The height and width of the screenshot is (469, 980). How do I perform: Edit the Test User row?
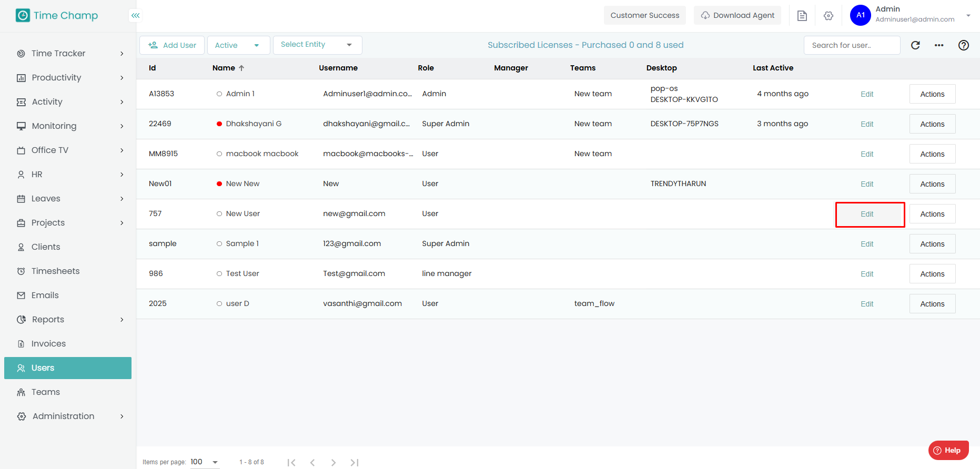tap(867, 274)
